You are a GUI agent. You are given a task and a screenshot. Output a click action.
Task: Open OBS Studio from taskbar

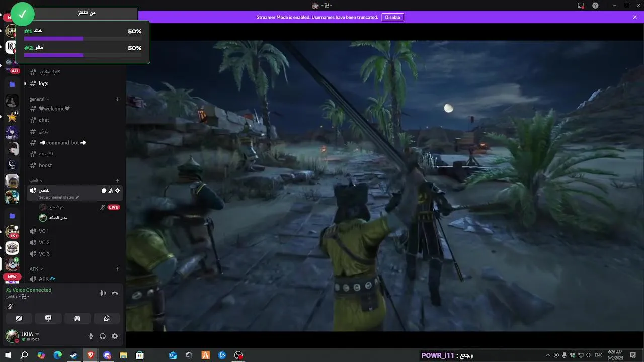238,355
